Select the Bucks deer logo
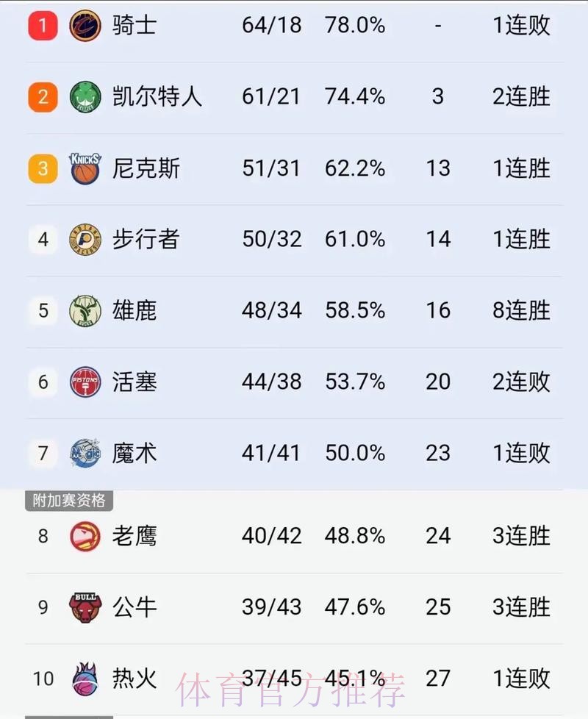The image size is (588, 719). (86, 311)
